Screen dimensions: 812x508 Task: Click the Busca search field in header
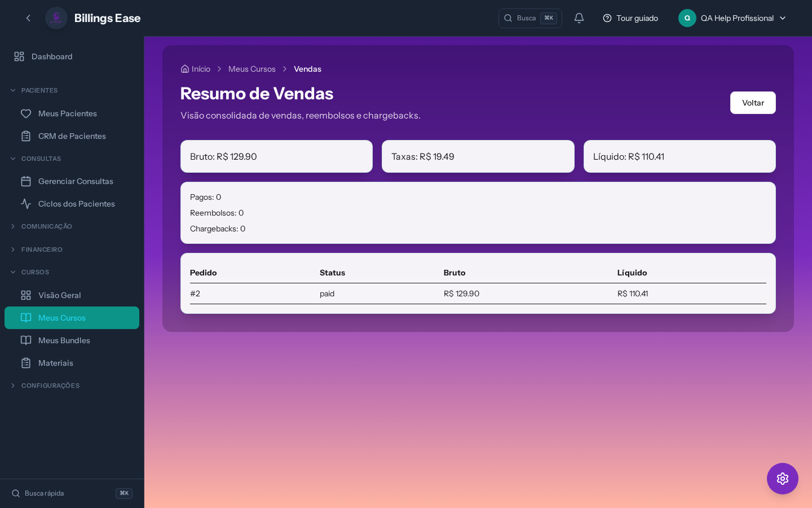[529, 18]
